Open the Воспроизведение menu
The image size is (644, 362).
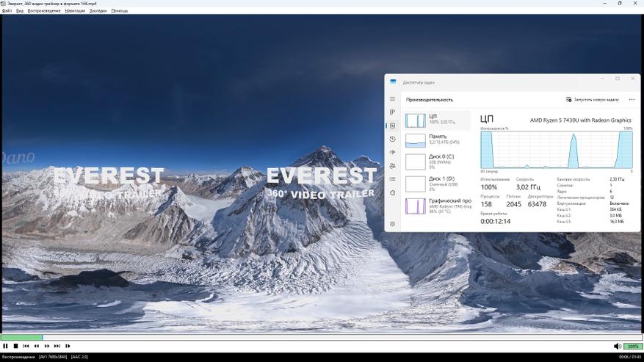44,11
